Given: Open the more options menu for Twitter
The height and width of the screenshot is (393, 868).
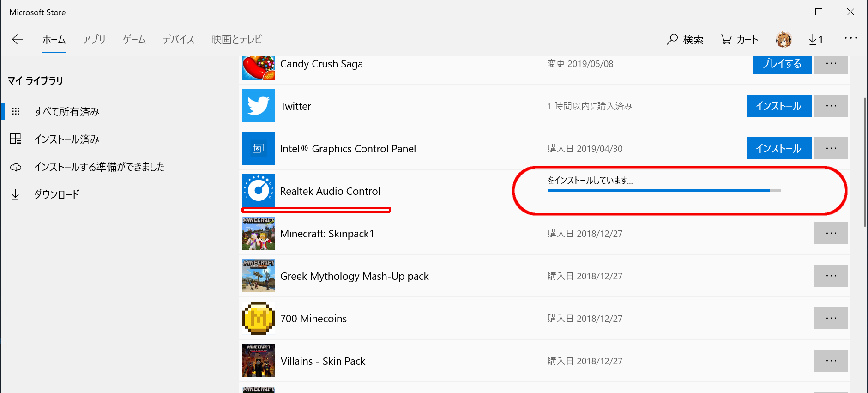Looking at the screenshot, I should (831, 106).
